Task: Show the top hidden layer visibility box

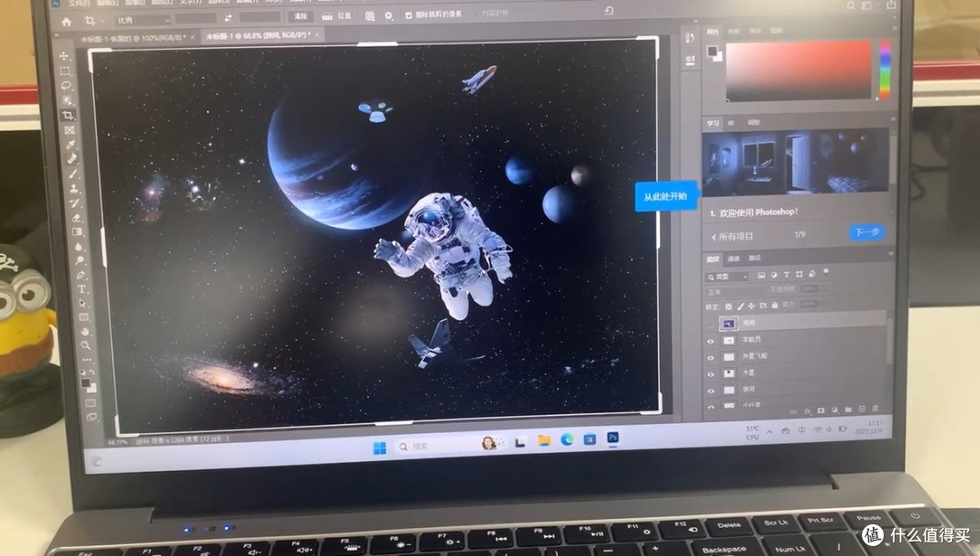Action: click(710, 324)
